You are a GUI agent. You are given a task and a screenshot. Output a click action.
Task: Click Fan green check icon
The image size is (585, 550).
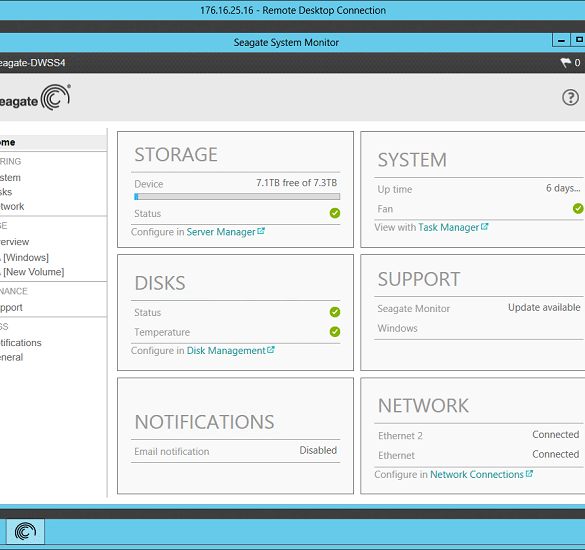click(x=578, y=208)
